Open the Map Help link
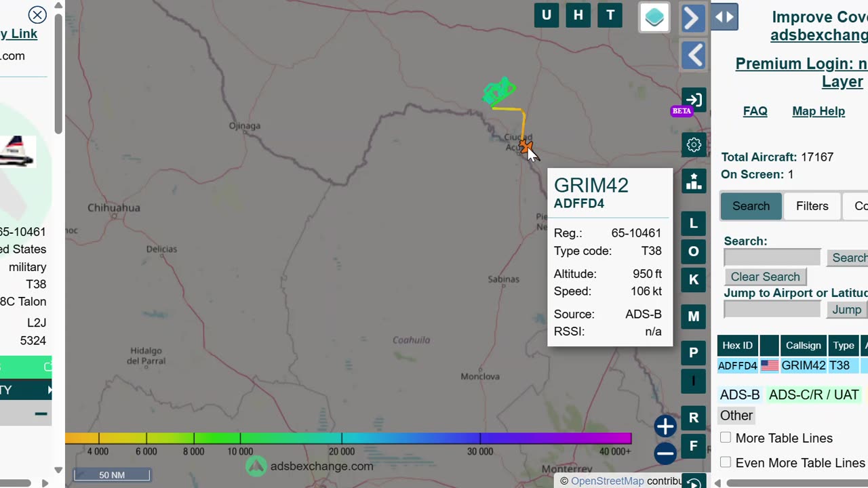The height and width of the screenshot is (488, 868). (x=818, y=111)
